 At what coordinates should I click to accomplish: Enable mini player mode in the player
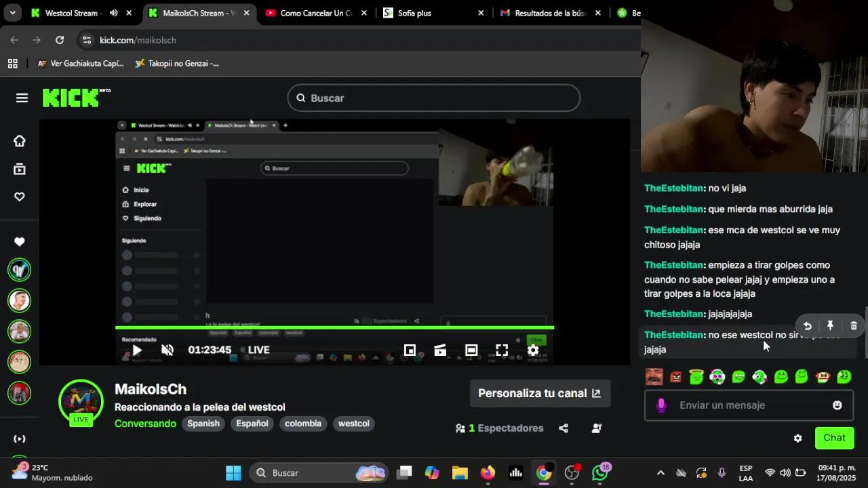[410, 350]
